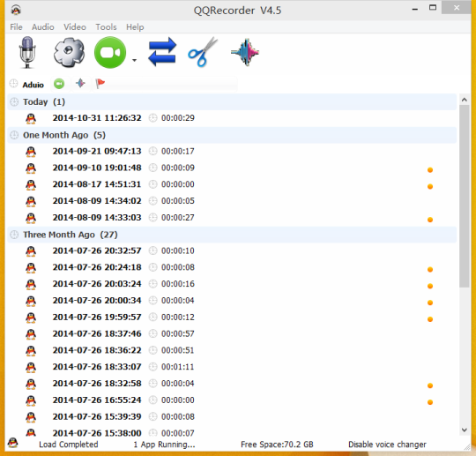Click the QQRecorder app icon in the title bar
Viewport: 476px width, 456px height.
(16, 10)
